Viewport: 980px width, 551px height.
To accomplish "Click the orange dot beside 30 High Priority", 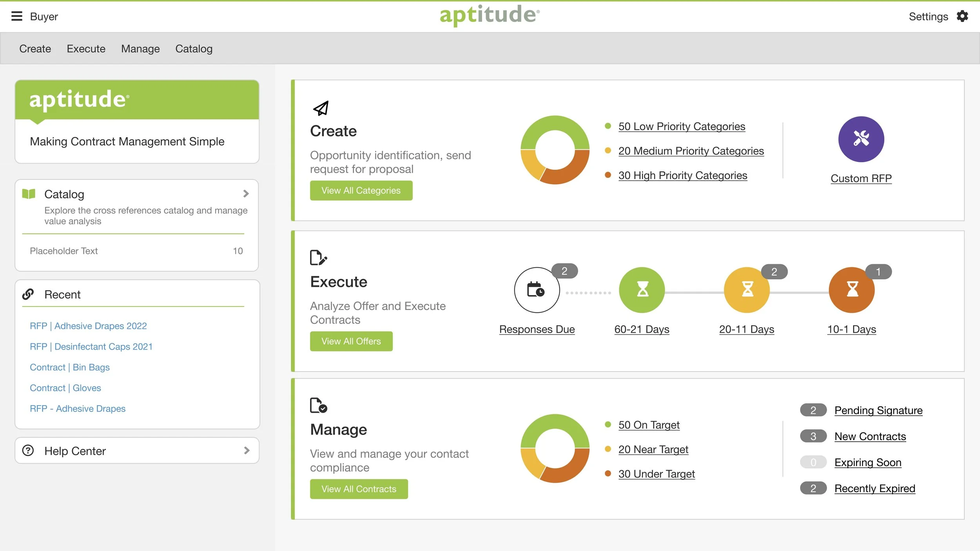I will coord(608,175).
